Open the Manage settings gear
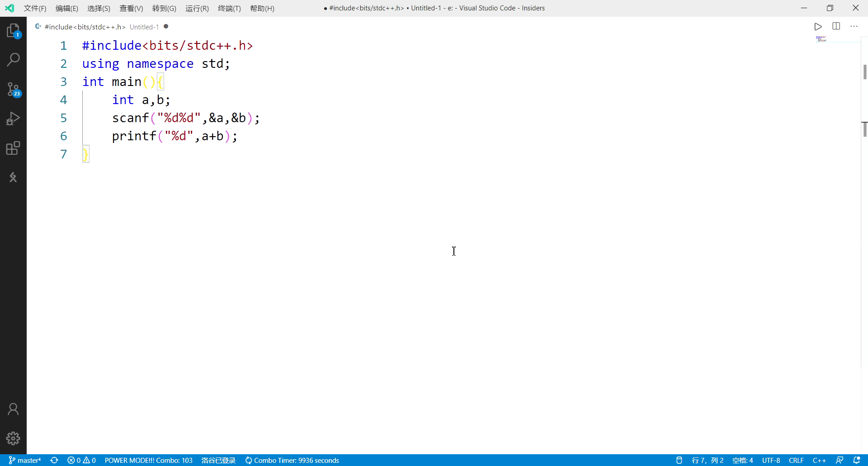The height and width of the screenshot is (466, 868). [13, 438]
